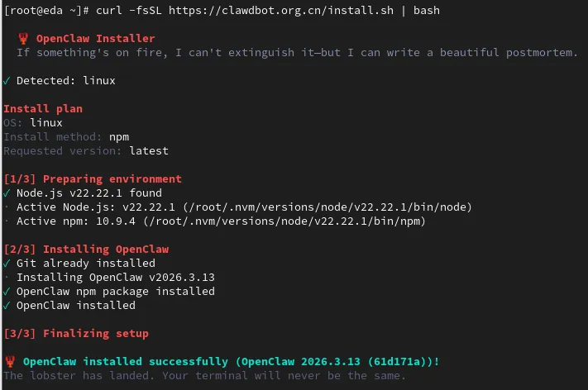Click the bullet before Active Node.js line
The image size is (588, 390).
[x=7, y=207]
